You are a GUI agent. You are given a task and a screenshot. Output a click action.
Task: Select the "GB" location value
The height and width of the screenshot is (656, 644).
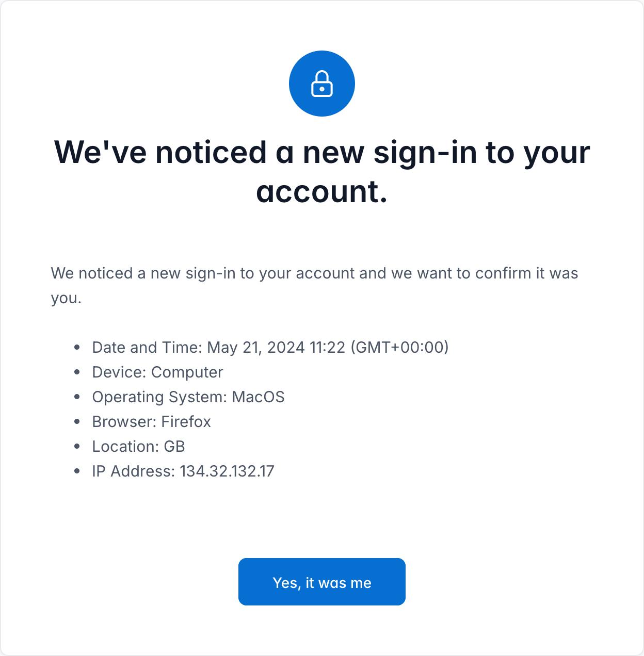174,447
